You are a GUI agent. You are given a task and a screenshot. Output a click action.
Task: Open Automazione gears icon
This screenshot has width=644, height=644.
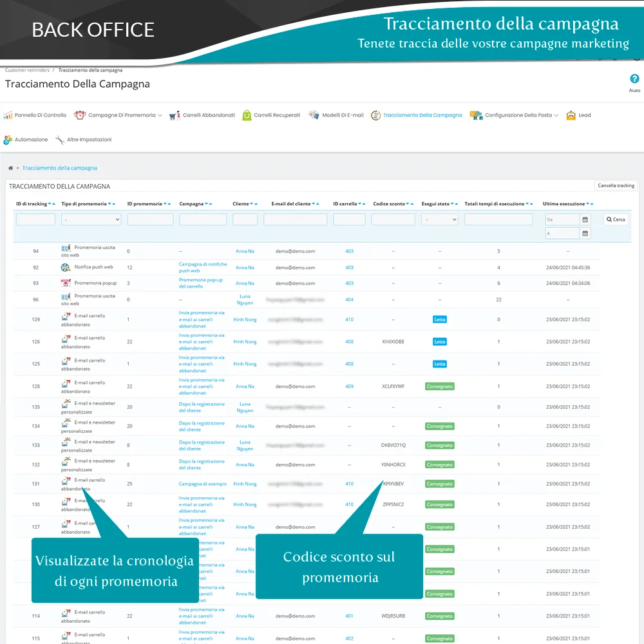tap(8, 140)
